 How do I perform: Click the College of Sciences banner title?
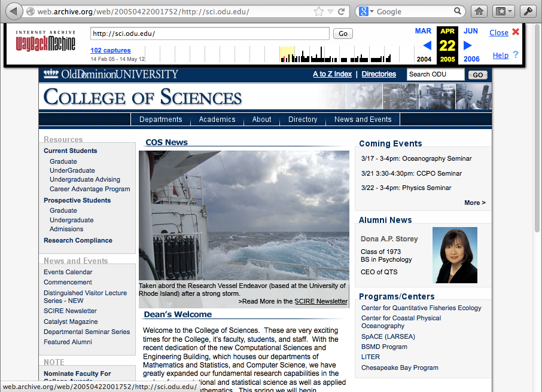pyautogui.click(x=142, y=97)
